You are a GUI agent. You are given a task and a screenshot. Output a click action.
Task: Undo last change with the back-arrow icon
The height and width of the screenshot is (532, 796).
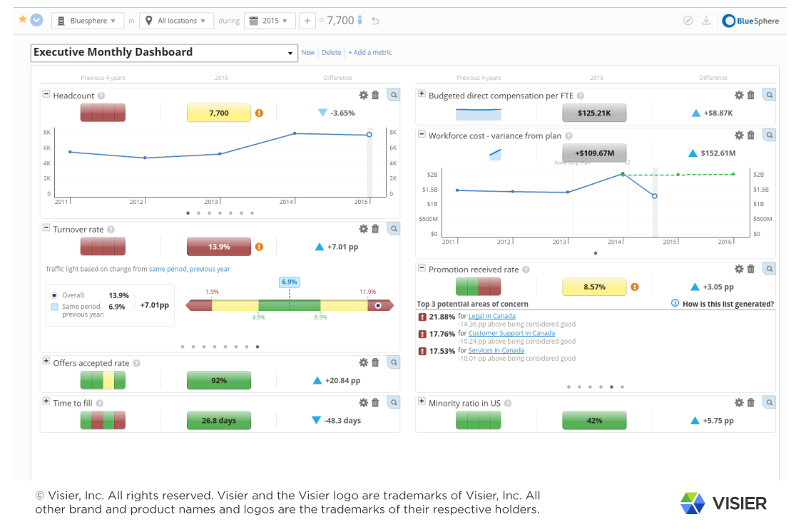tap(376, 20)
